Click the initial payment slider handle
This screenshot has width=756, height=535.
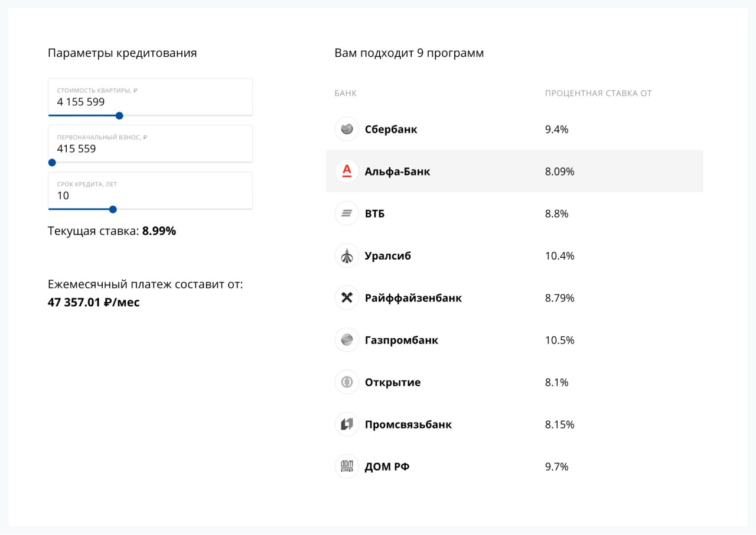coord(52,163)
